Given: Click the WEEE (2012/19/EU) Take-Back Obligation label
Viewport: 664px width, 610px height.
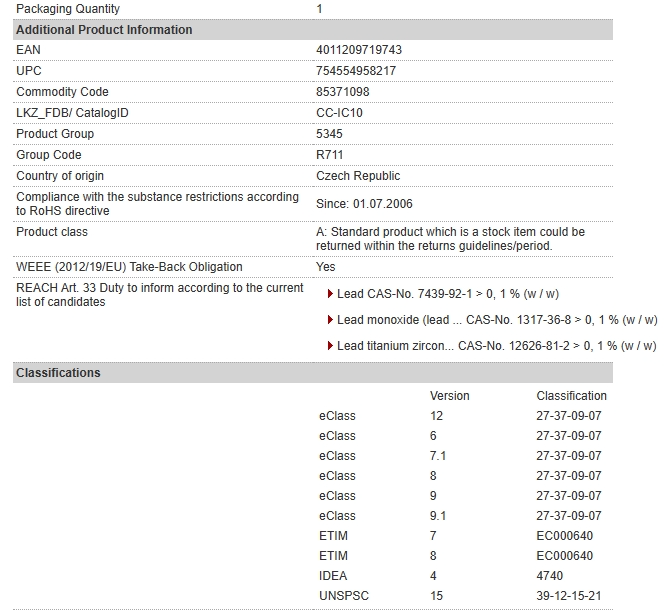Looking at the screenshot, I should [129, 267].
